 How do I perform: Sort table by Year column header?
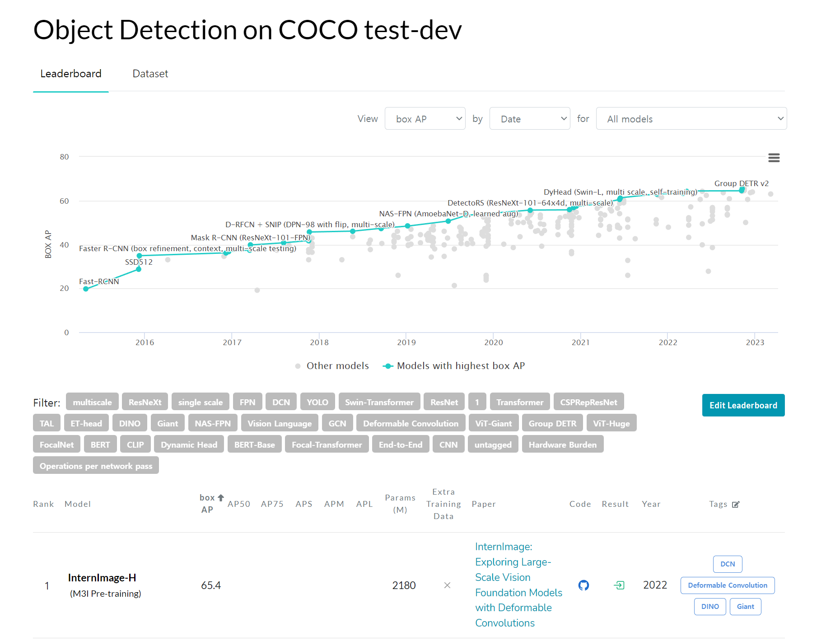click(651, 504)
